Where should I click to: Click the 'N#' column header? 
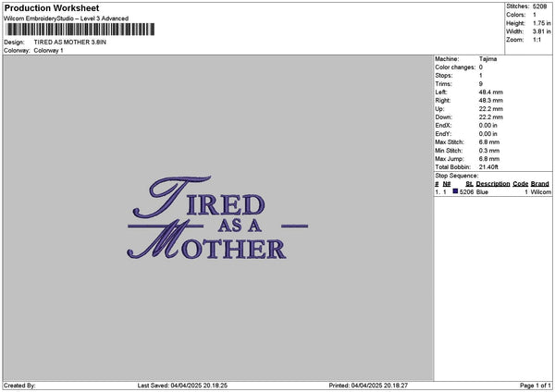pyautogui.click(x=447, y=184)
